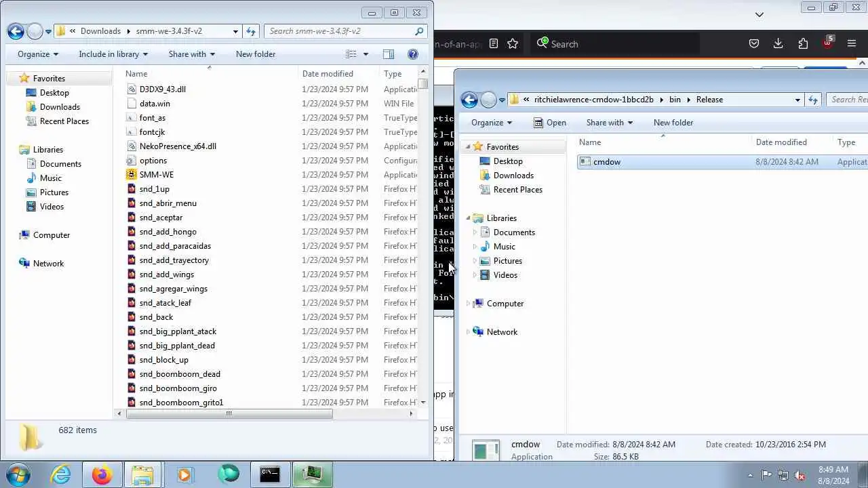Click Back arrow in Release window
The image size is (868, 488).
coord(469,100)
